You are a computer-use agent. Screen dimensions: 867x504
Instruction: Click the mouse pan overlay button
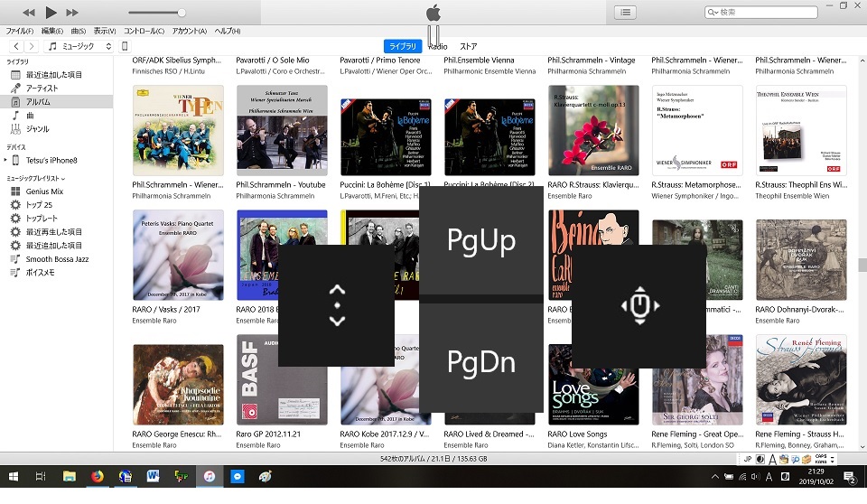tap(639, 306)
